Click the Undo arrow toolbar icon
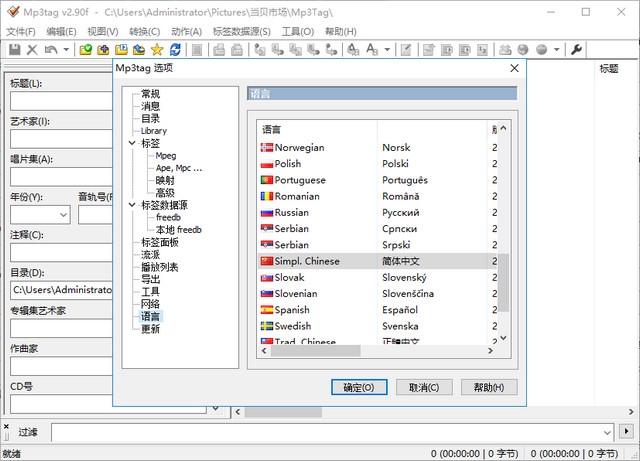The image size is (640, 461). 50,49
